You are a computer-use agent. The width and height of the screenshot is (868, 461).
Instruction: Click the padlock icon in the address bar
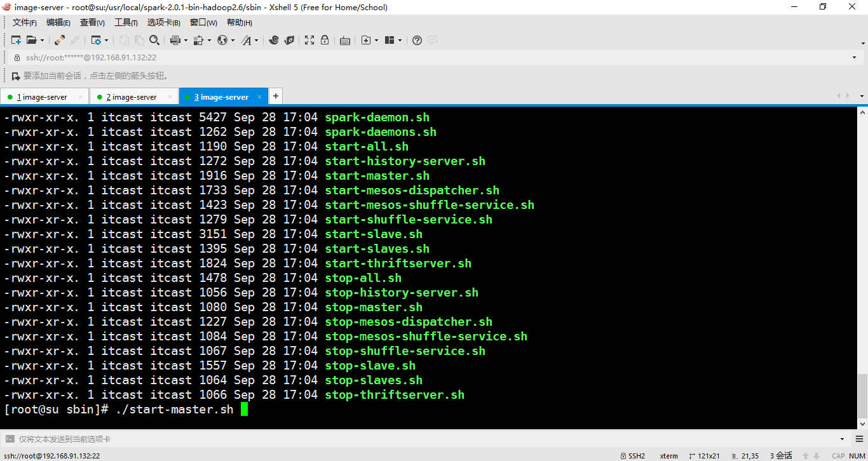[18, 57]
